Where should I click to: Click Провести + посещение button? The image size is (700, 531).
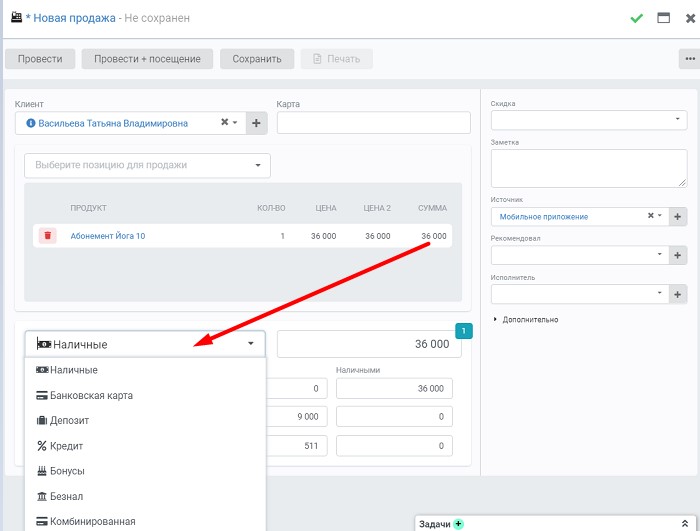[x=147, y=59]
